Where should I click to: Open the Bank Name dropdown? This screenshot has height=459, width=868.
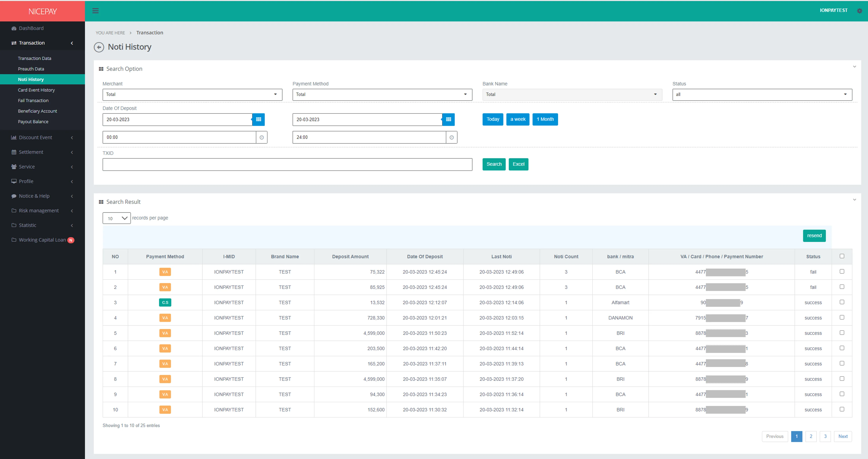pyautogui.click(x=572, y=95)
